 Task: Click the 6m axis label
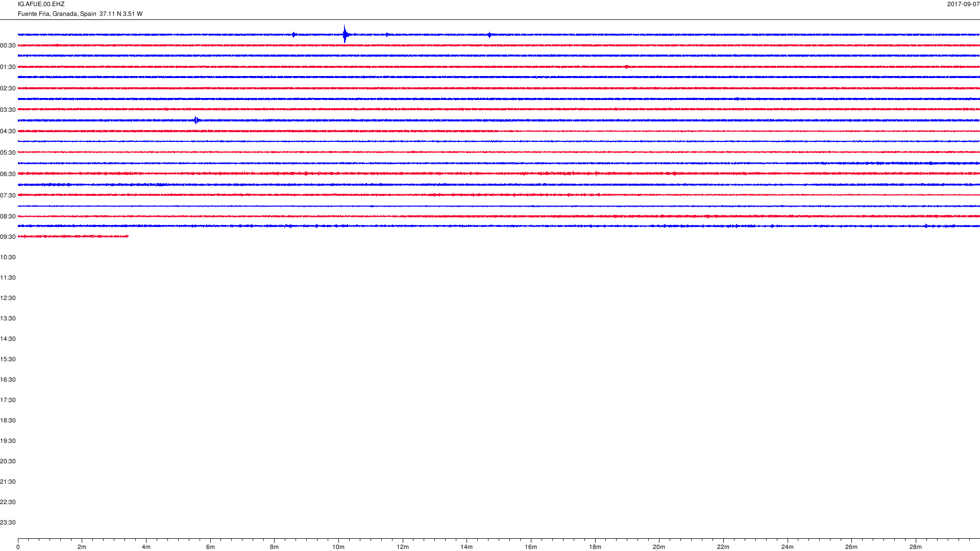tap(210, 547)
